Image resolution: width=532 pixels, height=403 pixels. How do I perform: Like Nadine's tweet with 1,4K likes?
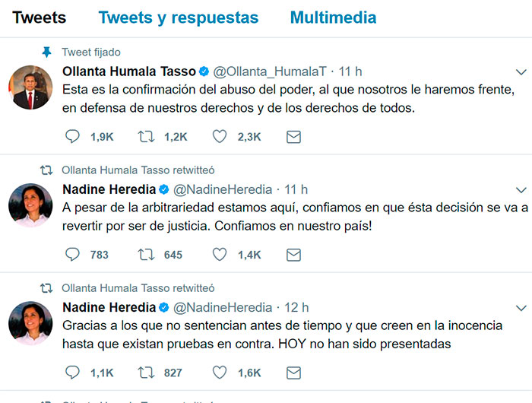220,254
